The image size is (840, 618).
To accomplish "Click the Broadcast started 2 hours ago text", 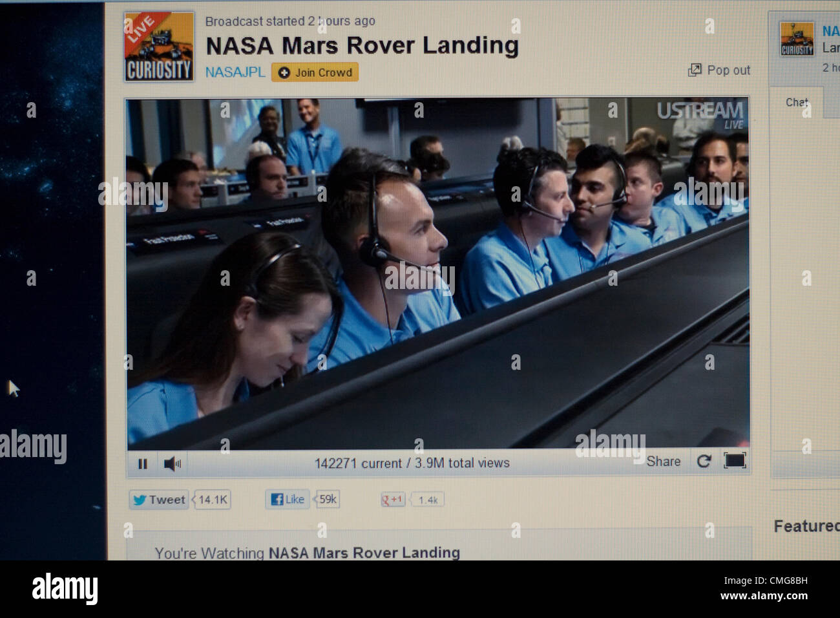I will coord(290,21).
